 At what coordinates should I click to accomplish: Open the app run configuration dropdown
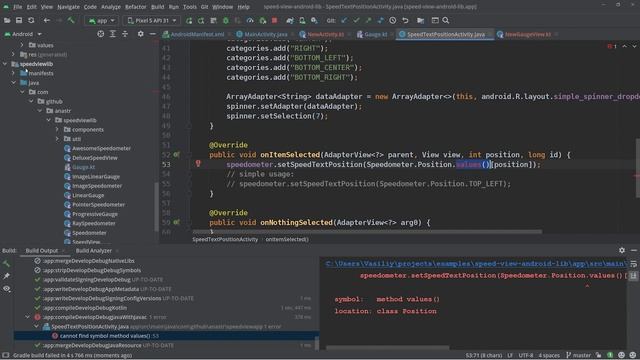(102, 20)
